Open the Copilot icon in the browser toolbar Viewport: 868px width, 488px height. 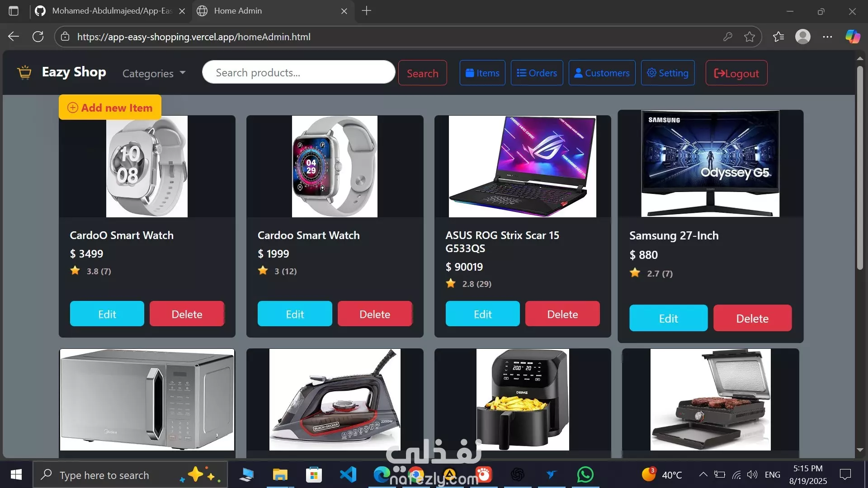pyautogui.click(x=853, y=37)
